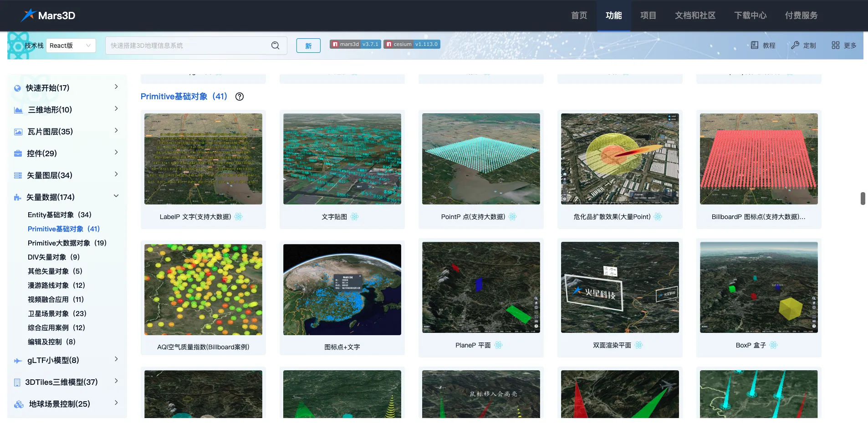Expand the 三维地形(10) category

pyautogui.click(x=116, y=108)
